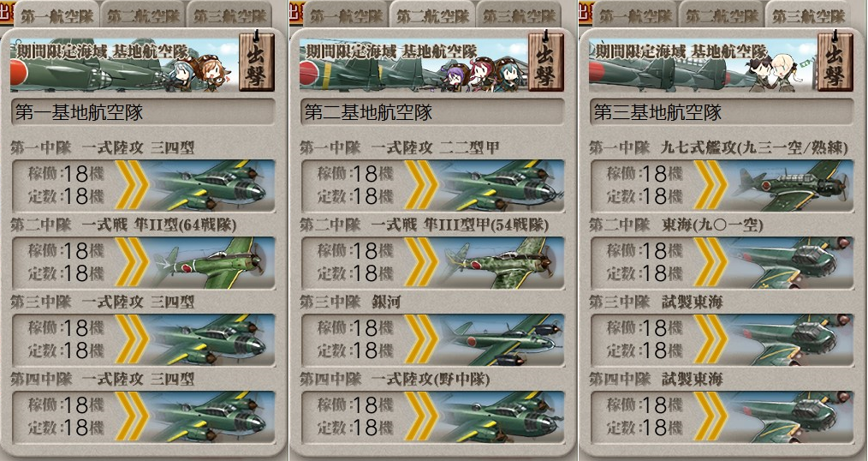This screenshot has width=868, height=461.
Task: Click the 第二基地航空隊 name field
Action: 432,112
